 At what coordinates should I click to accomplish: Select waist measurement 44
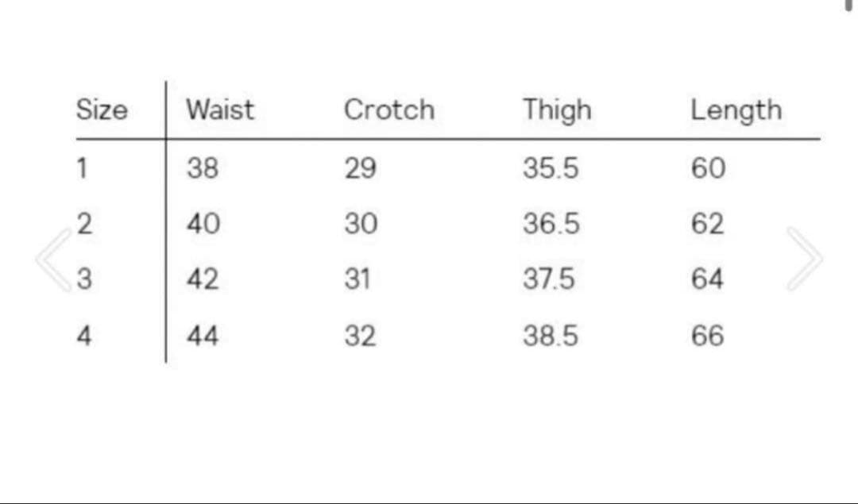[x=203, y=337]
